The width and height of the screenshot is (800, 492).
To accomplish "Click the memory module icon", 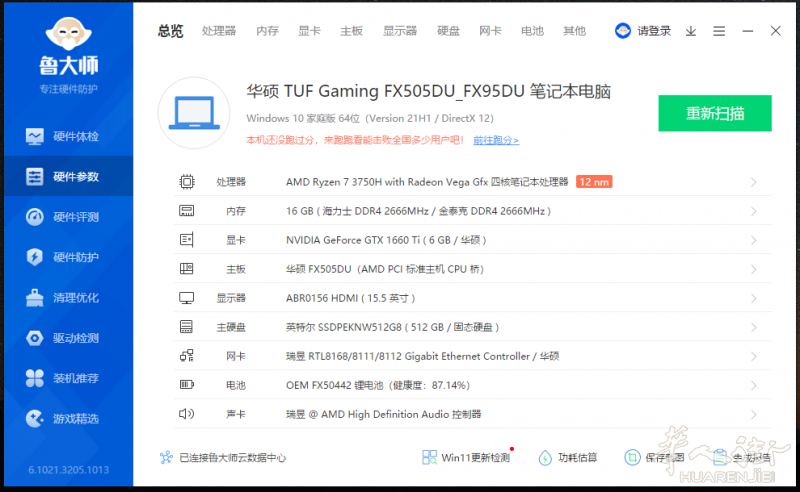I will [187, 211].
